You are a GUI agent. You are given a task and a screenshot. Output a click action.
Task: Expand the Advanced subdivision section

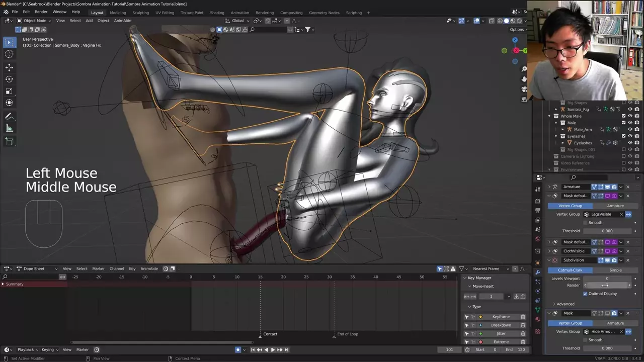pos(565,304)
